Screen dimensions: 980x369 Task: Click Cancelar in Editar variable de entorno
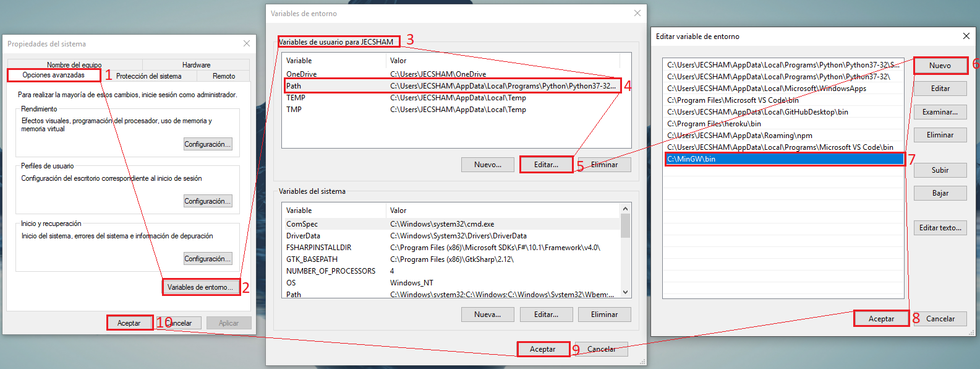coord(940,319)
